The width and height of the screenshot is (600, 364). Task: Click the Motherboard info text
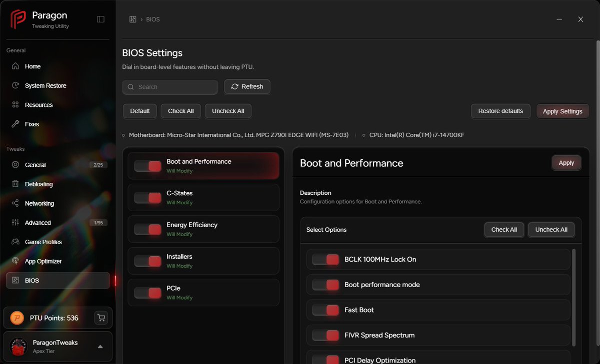click(x=238, y=135)
